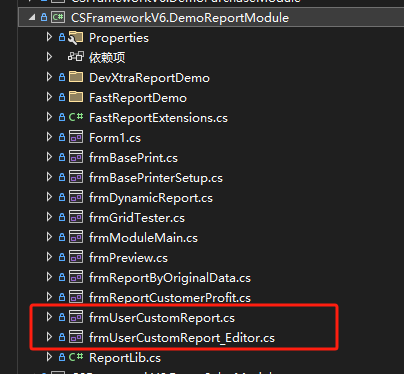
Task: Click the dependencies icon beside 依赖项
Action: pos(76,57)
